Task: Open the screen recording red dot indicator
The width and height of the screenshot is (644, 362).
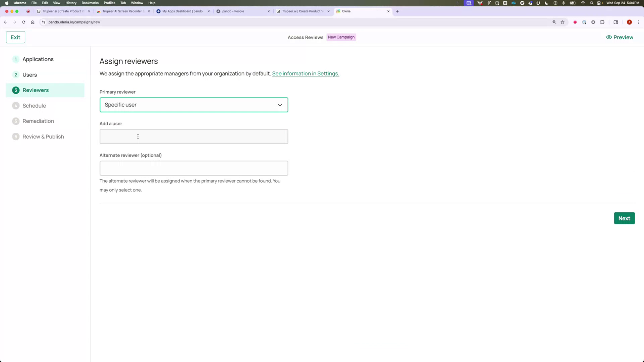Action: point(575,22)
